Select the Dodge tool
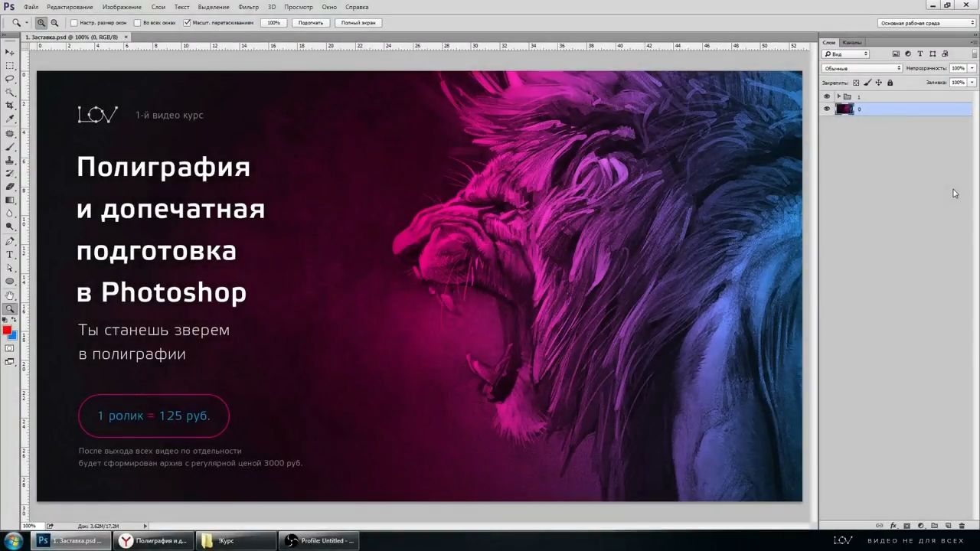The height and width of the screenshot is (551, 980). [x=10, y=227]
